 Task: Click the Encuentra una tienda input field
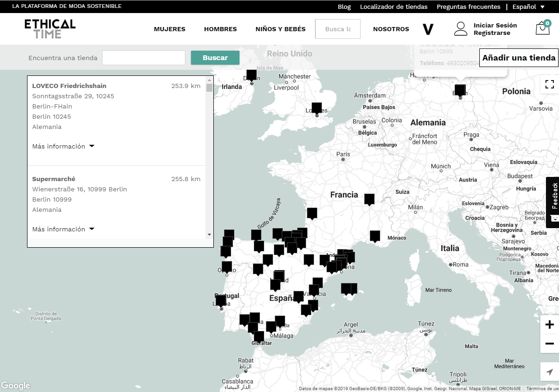click(143, 58)
